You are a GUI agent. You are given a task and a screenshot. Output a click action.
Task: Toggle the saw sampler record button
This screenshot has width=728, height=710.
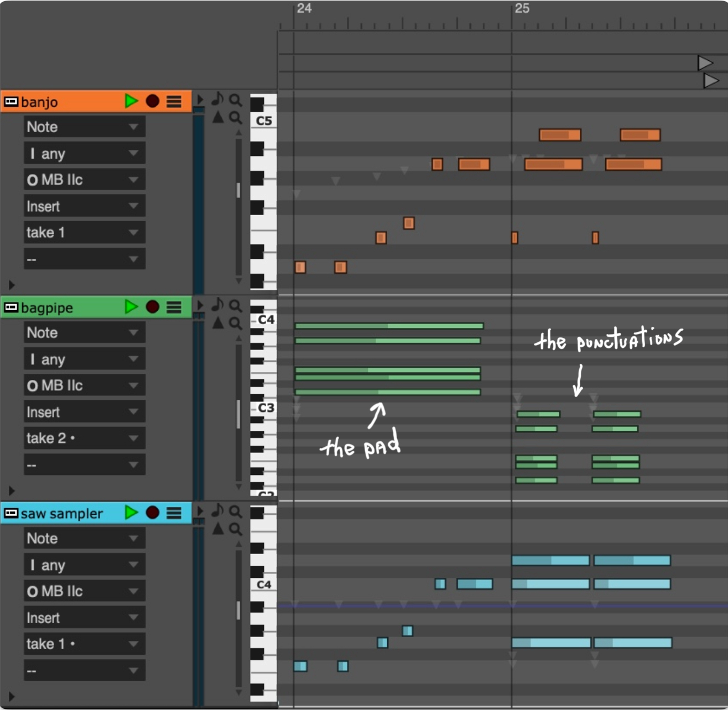pyautogui.click(x=152, y=513)
